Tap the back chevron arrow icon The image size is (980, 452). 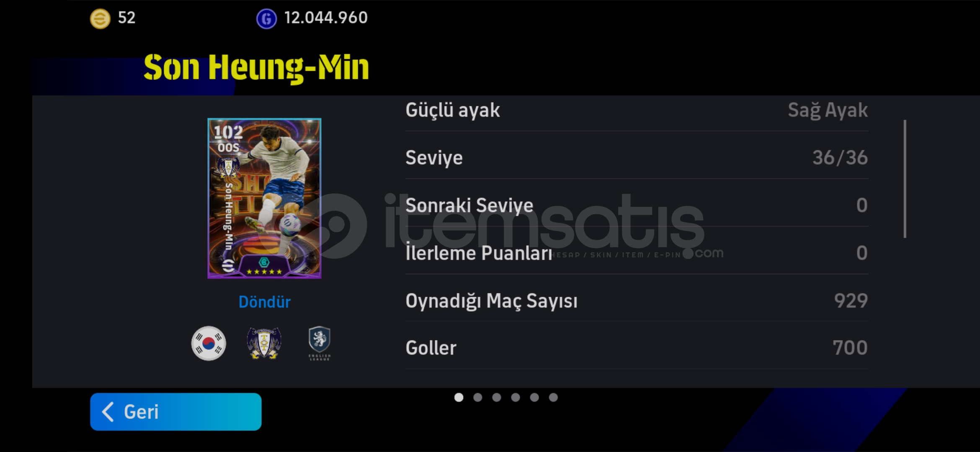coord(108,412)
